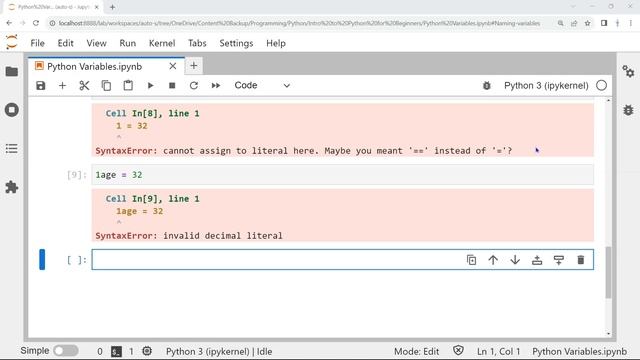The width and height of the screenshot is (640, 360).
Task: Click the kernel status circle indicator
Action: 601,85
